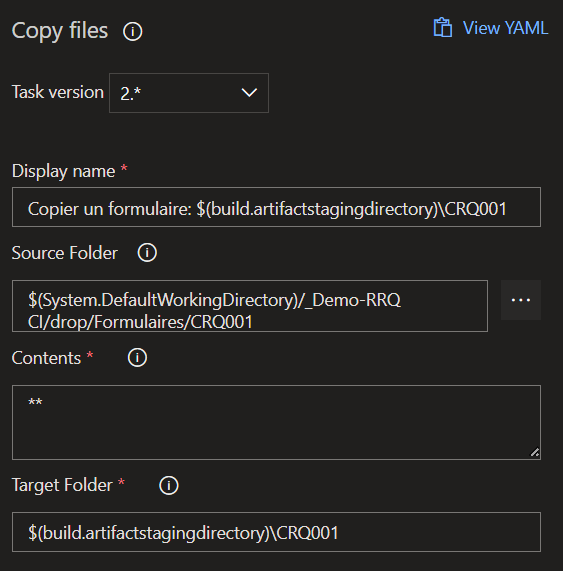The height and width of the screenshot is (571, 563).
Task: Open the View YAML link
Action: (x=491, y=28)
